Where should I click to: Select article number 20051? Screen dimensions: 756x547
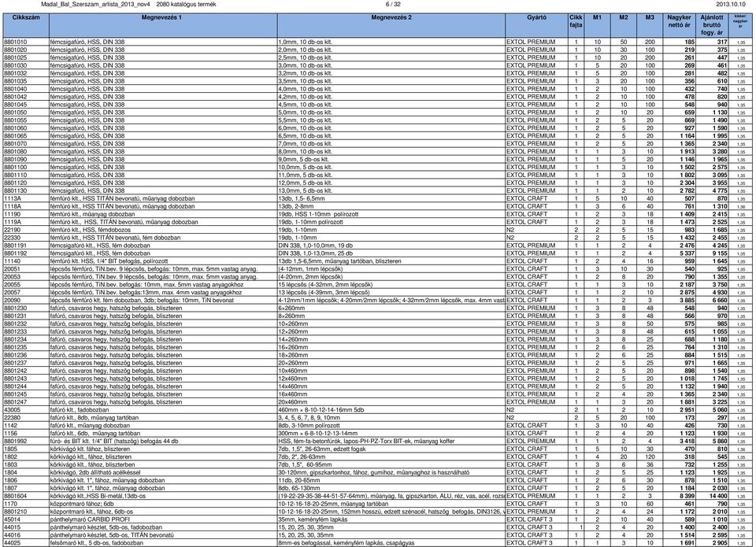[12, 269]
